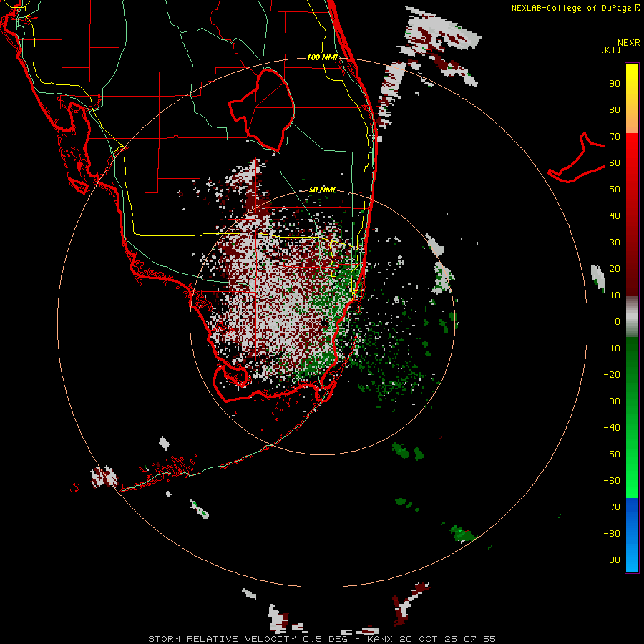Click the -90 value on velocity scale
This screenshot has height=644, width=644.
612,560
